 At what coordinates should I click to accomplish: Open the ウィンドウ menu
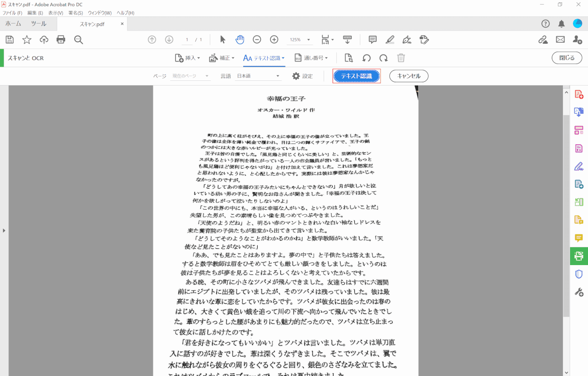click(x=100, y=13)
